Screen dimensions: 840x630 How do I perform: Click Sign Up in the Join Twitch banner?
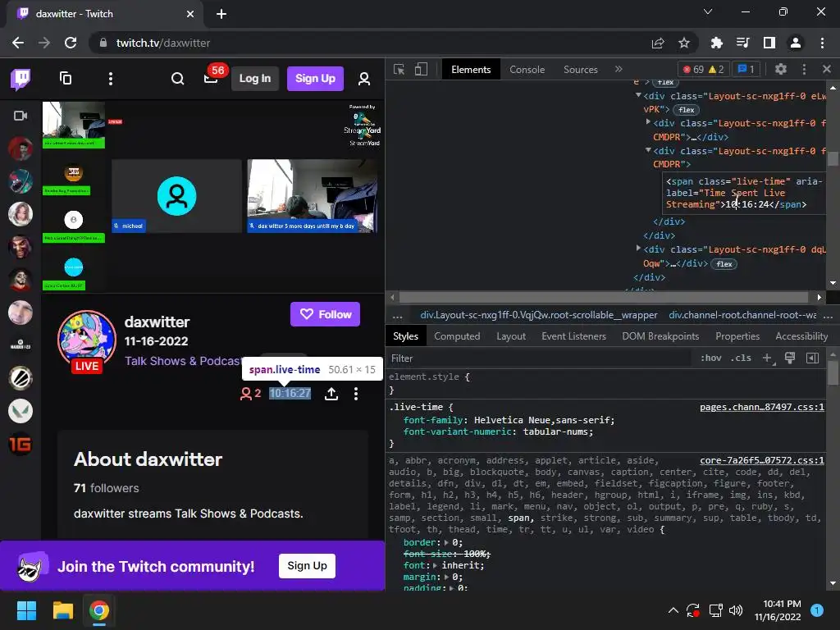pos(307,566)
